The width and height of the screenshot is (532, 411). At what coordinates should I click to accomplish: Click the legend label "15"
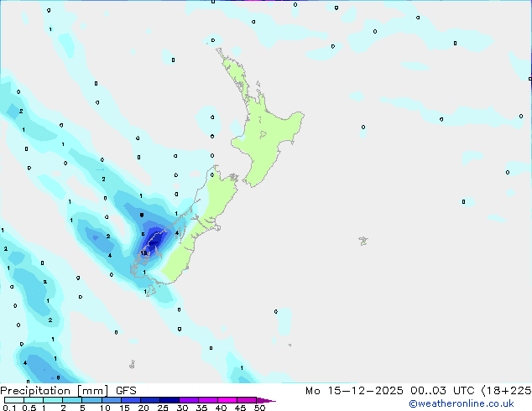pos(124,408)
